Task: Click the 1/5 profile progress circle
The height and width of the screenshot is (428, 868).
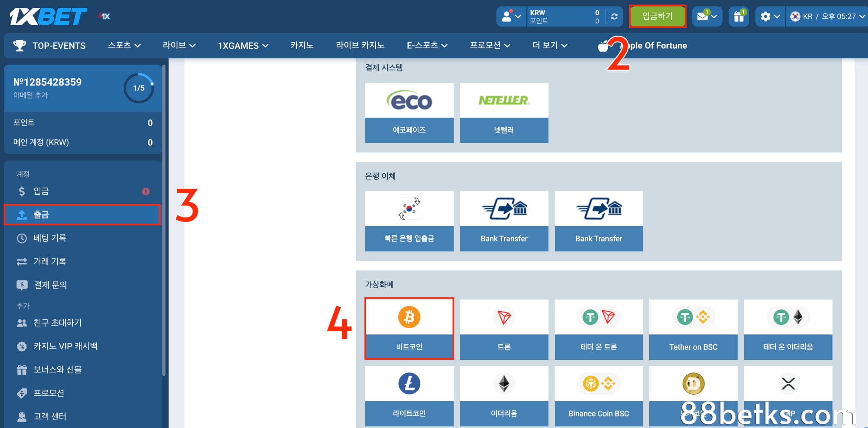Action: pos(139,88)
